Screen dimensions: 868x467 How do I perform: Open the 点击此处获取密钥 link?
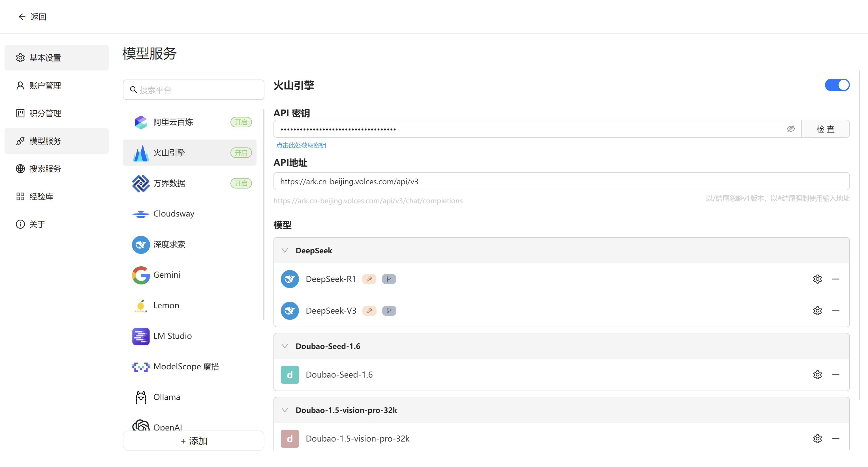click(x=301, y=145)
